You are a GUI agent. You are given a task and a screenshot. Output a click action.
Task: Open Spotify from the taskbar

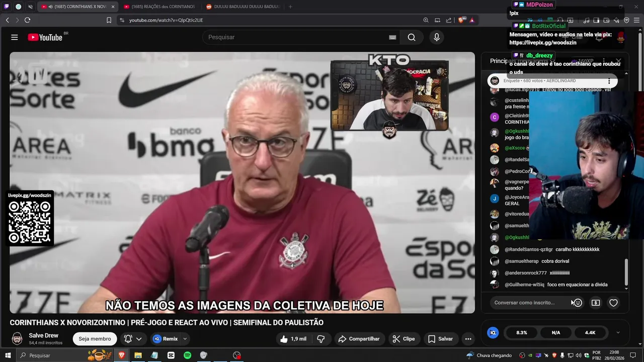click(187, 355)
